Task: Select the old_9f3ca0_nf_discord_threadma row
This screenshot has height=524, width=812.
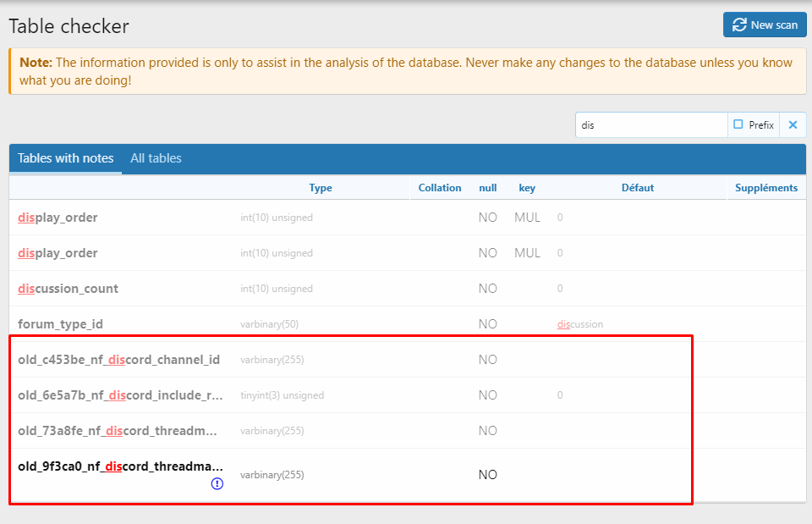Action: 121,466
